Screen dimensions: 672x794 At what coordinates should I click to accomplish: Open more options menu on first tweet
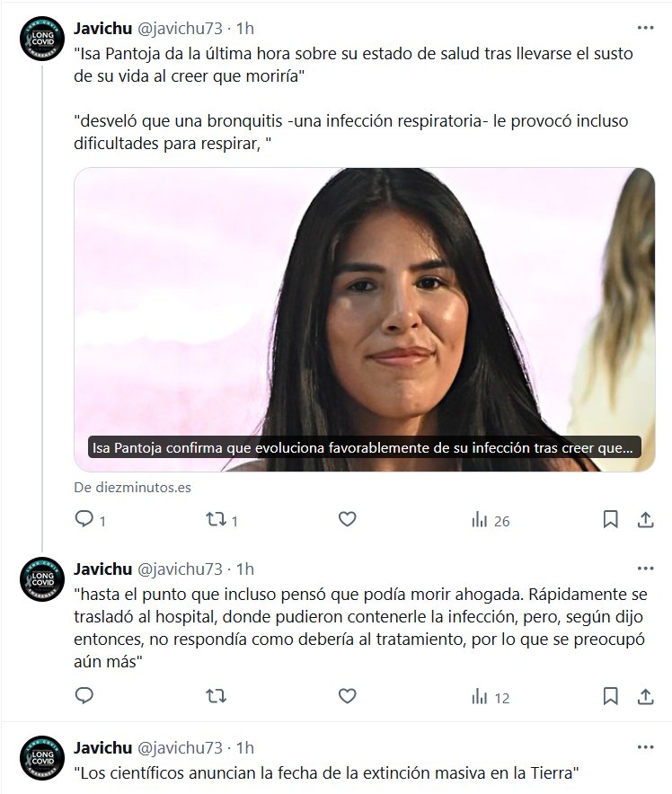[x=645, y=28]
